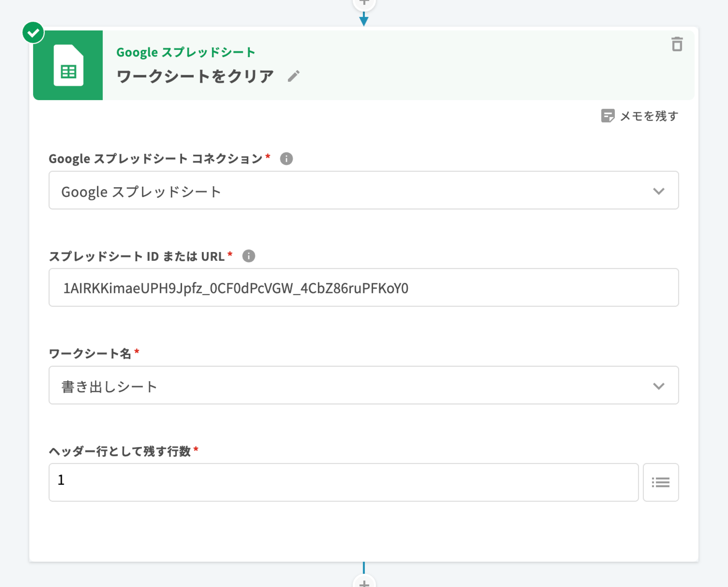Screen dimensions: 728x587
Task: Click the Google スプレッドシート app label
Action: pos(185,52)
